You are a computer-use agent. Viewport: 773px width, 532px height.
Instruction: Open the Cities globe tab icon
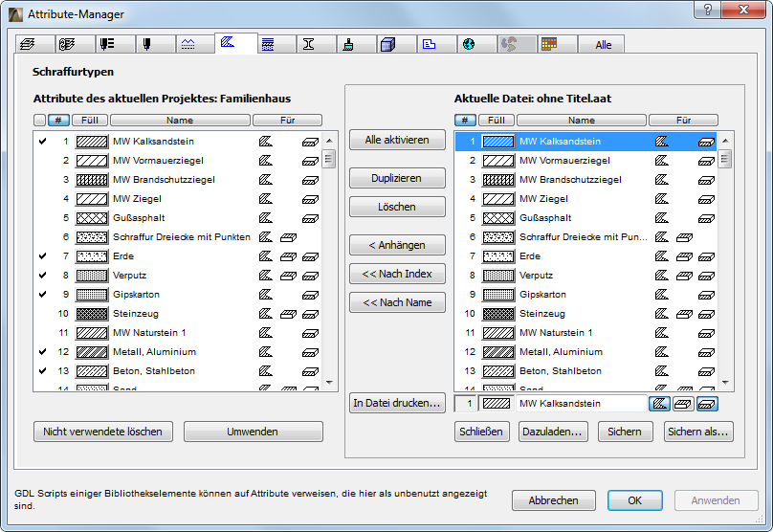tap(469, 44)
